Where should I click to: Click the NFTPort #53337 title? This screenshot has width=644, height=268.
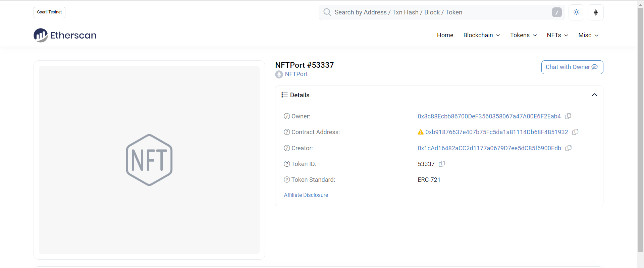click(305, 65)
